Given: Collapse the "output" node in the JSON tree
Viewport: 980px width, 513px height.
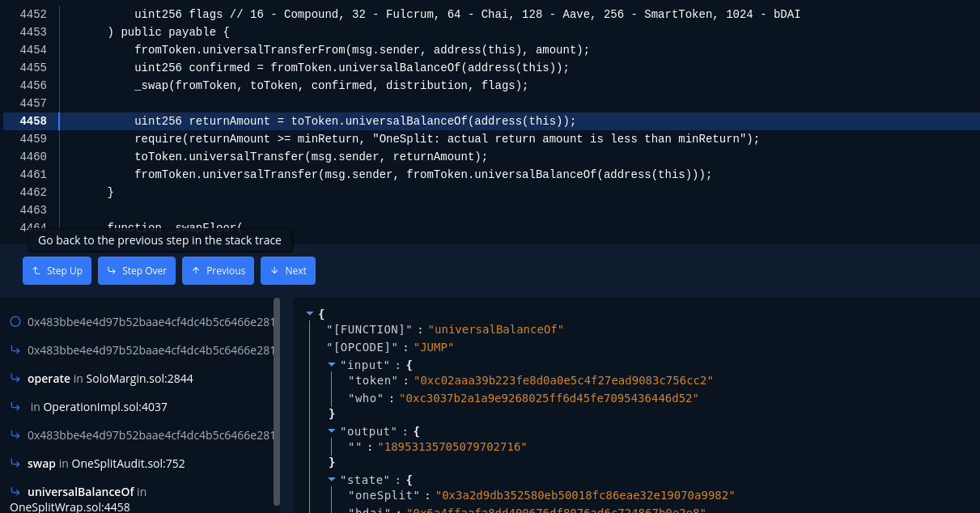Looking at the screenshot, I should point(332,431).
